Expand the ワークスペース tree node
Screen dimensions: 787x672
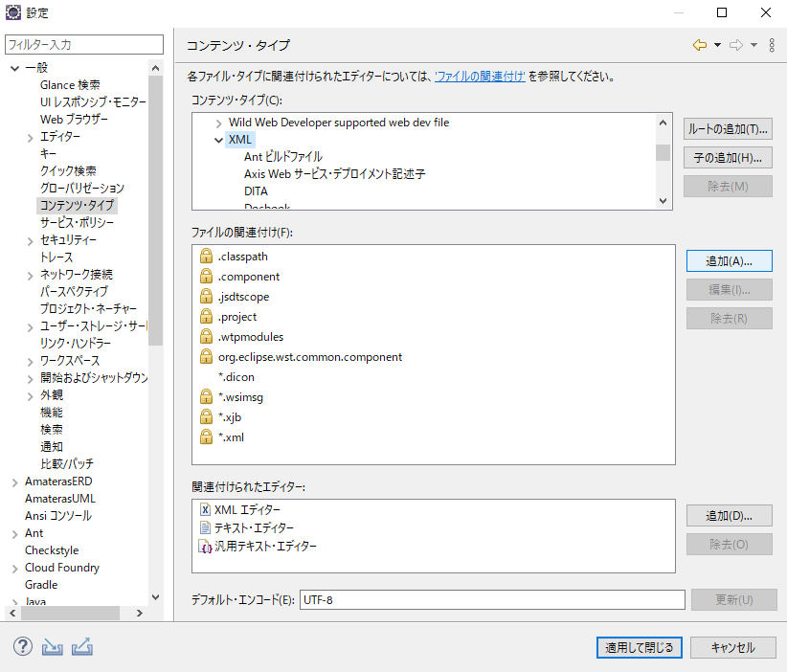click(x=30, y=361)
